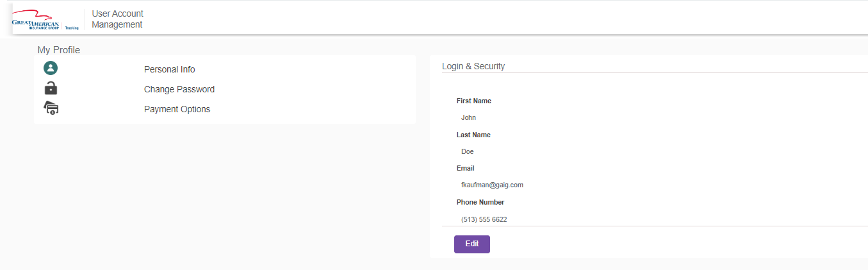The width and height of the screenshot is (868, 270).
Task: Click the Last Name label
Action: pos(473,135)
